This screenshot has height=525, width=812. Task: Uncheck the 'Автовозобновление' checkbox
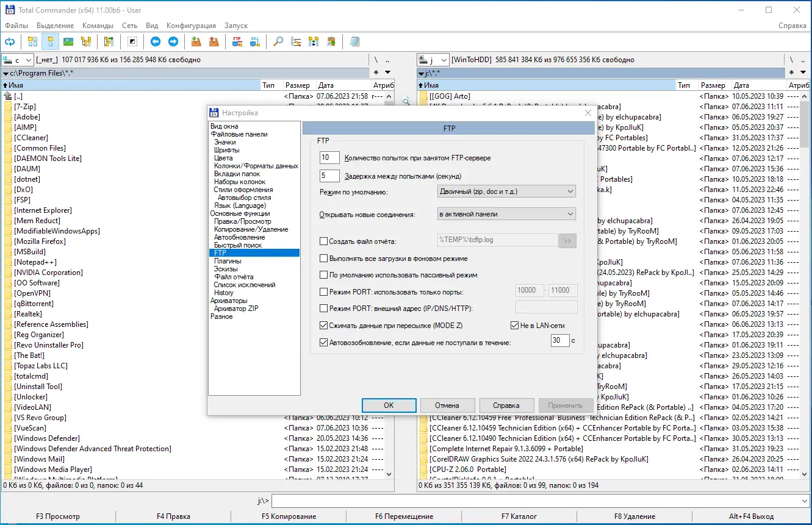pyautogui.click(x=324, y=343)
